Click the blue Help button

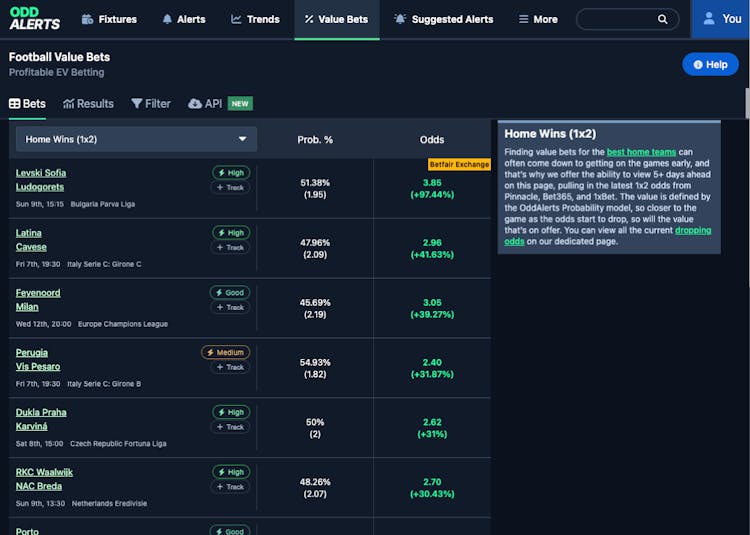point(710,65)
